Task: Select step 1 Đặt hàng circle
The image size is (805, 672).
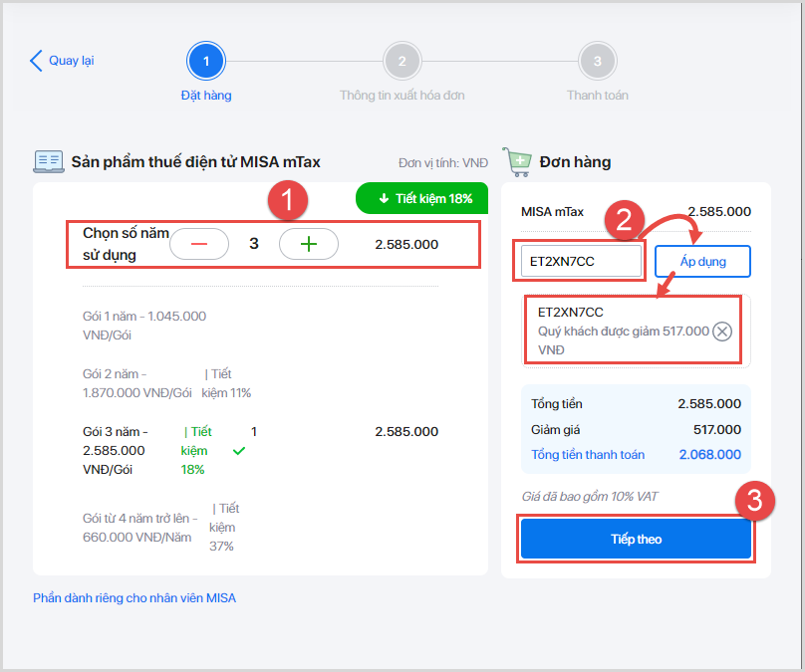Action: [206, 61]
